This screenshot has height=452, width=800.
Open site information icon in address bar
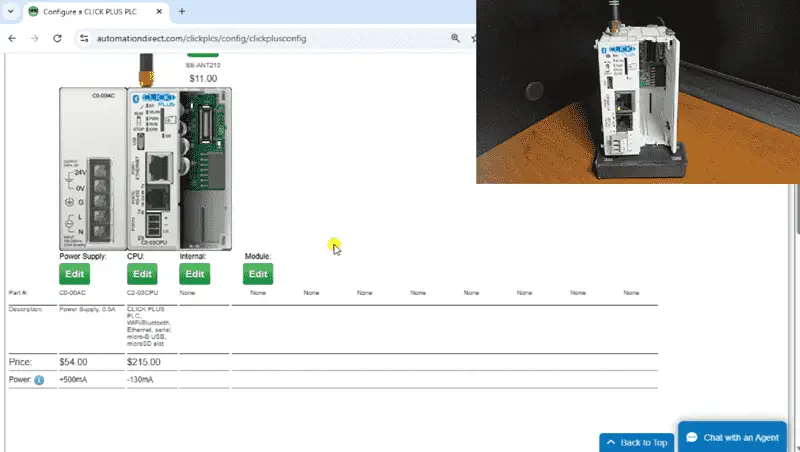point(84,38)
